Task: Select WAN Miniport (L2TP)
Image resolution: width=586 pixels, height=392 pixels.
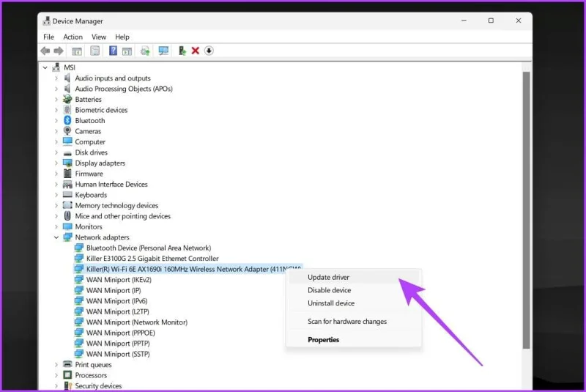Action: [117, 311]
